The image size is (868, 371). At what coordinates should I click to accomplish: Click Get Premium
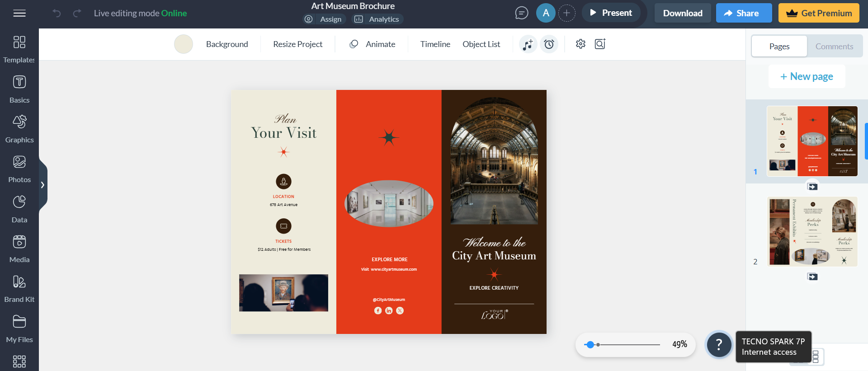click(x=818, y=13)
